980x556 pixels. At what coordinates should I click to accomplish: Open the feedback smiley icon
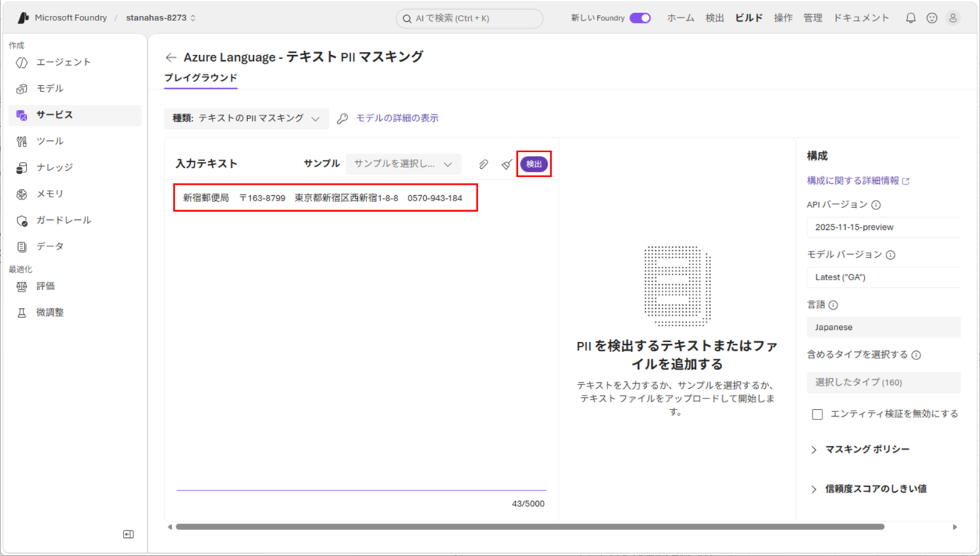[932, 18]
